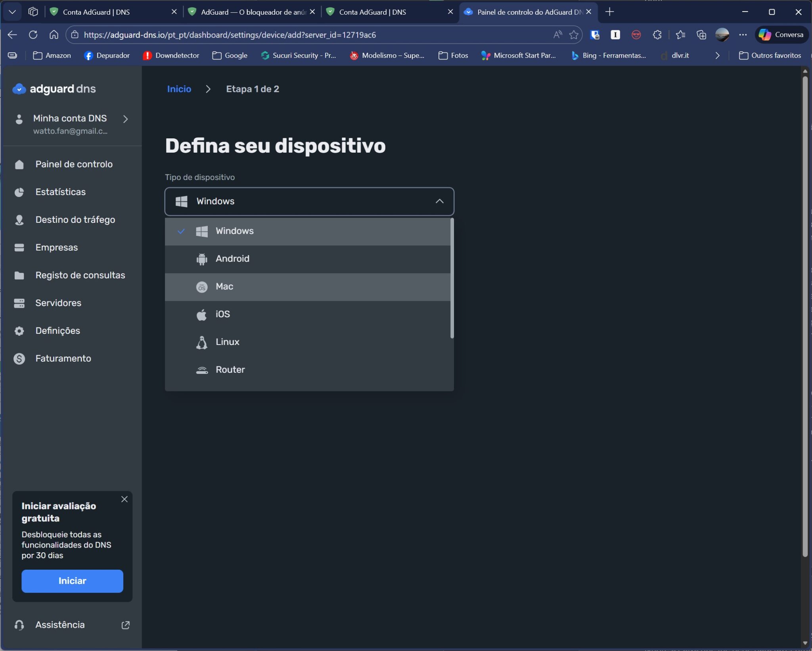Open Registo de consultas menu item
This screenshot has height=651, width=812.
coord(80,275)
